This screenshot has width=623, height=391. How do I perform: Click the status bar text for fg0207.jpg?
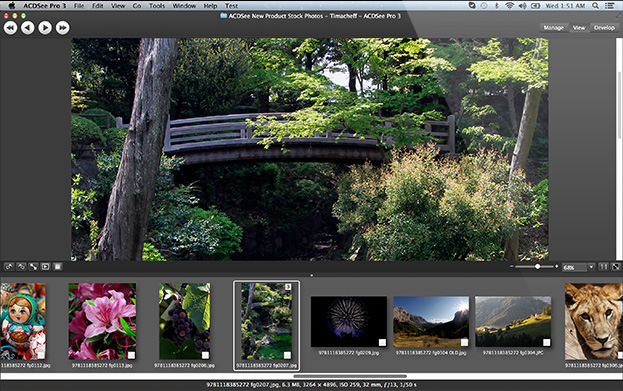click(x=312, y=385)
